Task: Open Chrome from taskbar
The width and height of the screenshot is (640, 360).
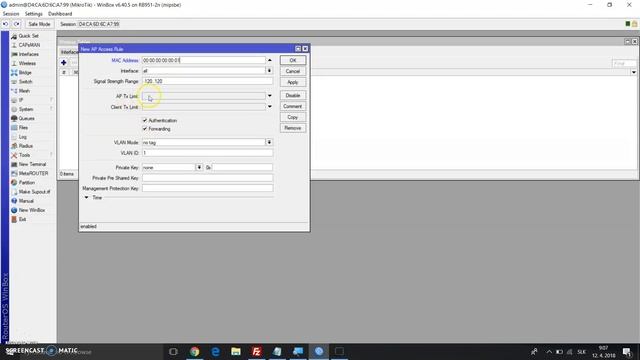Action: [195, 351]
